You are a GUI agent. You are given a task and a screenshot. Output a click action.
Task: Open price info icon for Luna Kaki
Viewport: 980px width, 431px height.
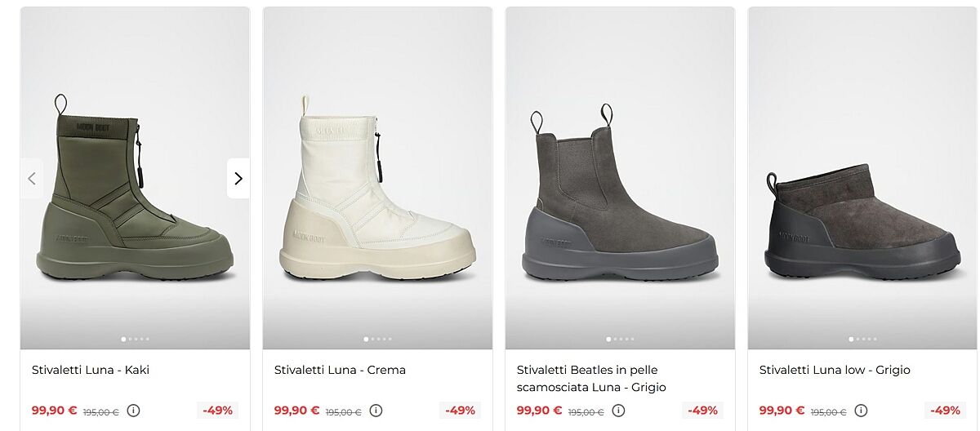133,411
